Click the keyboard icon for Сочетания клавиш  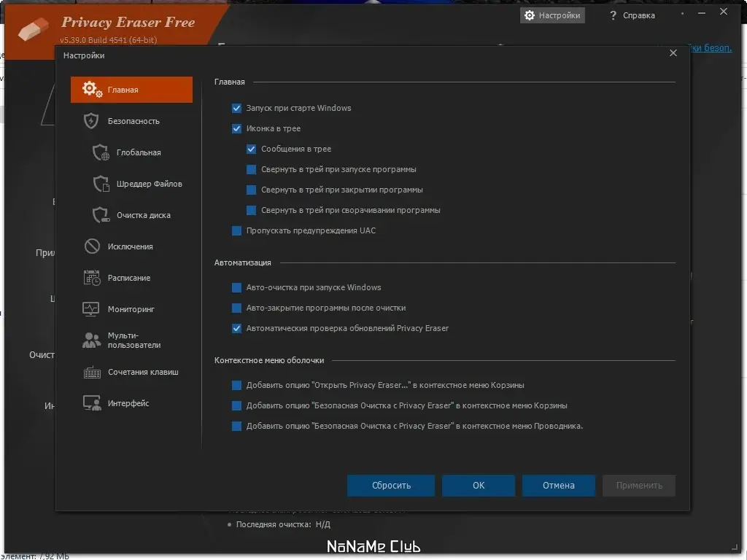click(x=92, y=372)
